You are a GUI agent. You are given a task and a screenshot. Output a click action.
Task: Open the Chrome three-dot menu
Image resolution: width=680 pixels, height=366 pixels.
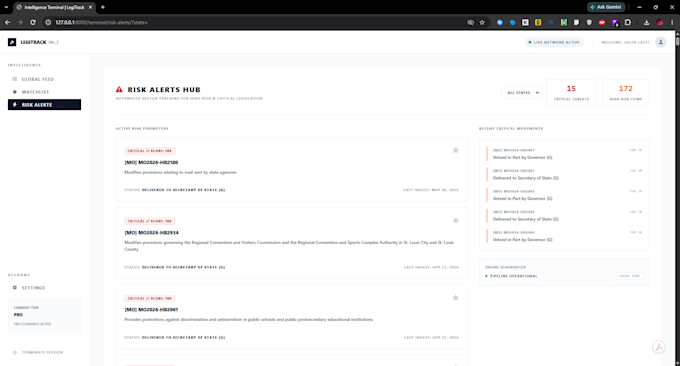tap(672, 23)
